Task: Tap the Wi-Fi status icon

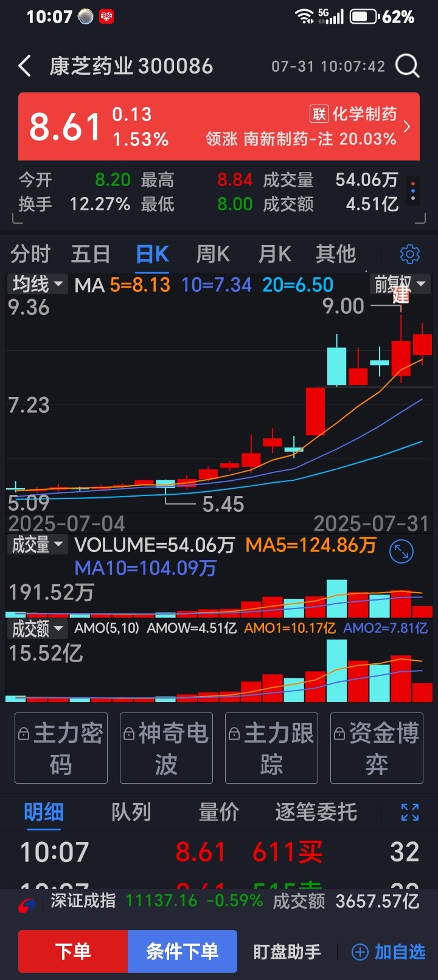Action: [304, 16]
